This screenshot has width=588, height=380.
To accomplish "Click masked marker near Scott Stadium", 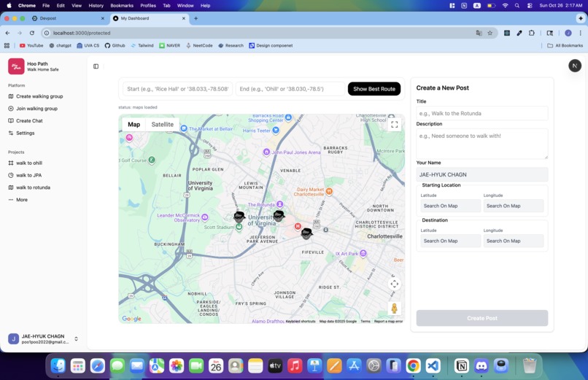I will click(x=239, y=217).
